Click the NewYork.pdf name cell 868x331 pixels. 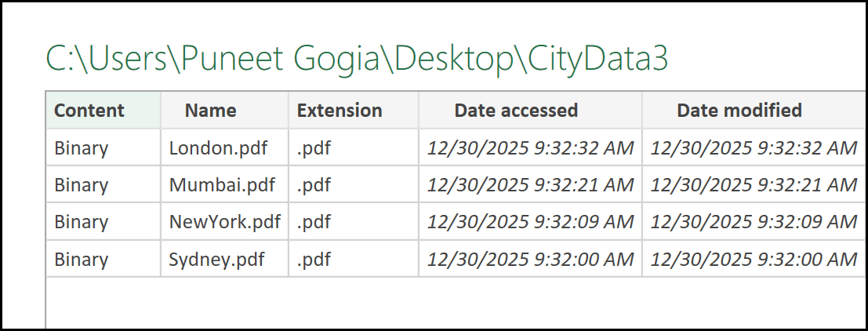point(224,222)
